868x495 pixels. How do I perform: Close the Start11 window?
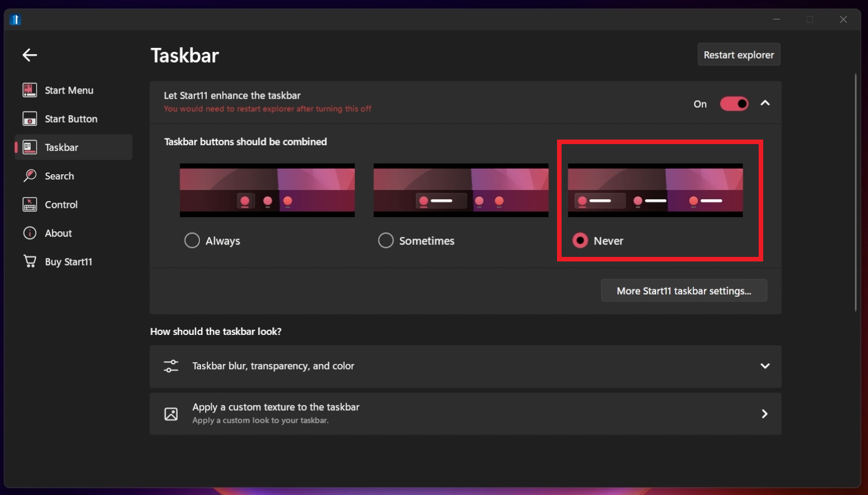pos(844,19)
